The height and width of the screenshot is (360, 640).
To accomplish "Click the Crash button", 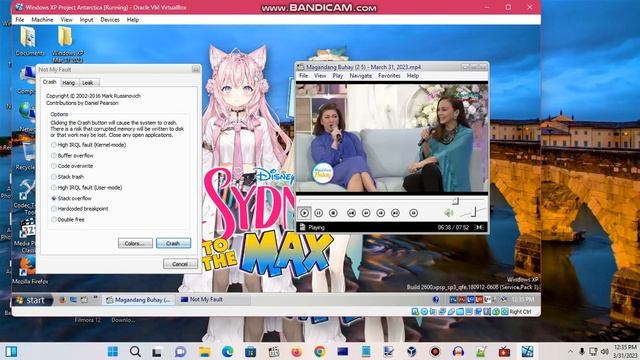I will [x=173, y=243].
